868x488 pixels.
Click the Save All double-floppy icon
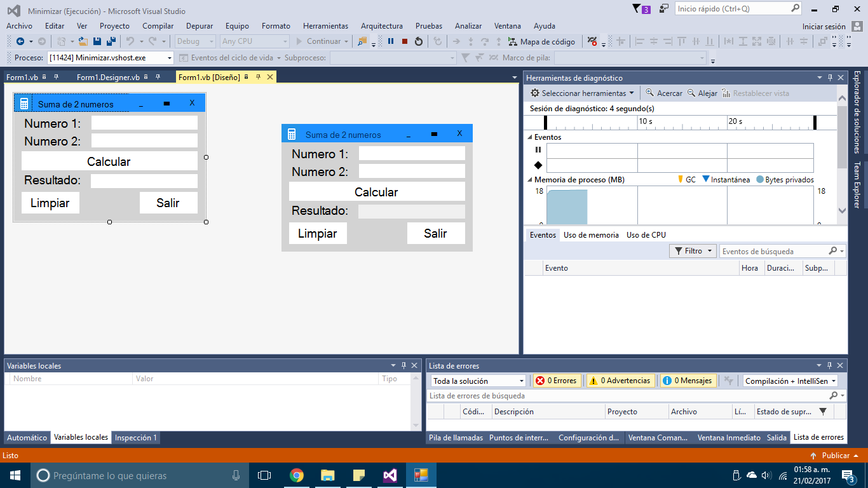(x=111, y=41)
